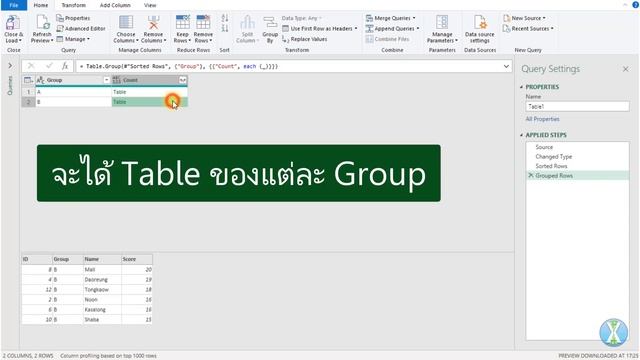640x360 pixels.
Task: Click the Remove Columns icon
Action: coord(153,29)
